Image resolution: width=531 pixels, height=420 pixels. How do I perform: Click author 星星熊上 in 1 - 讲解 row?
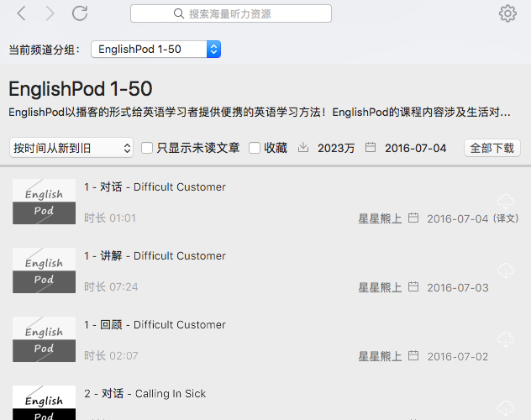pyautogui.click(x=380, y=287)
